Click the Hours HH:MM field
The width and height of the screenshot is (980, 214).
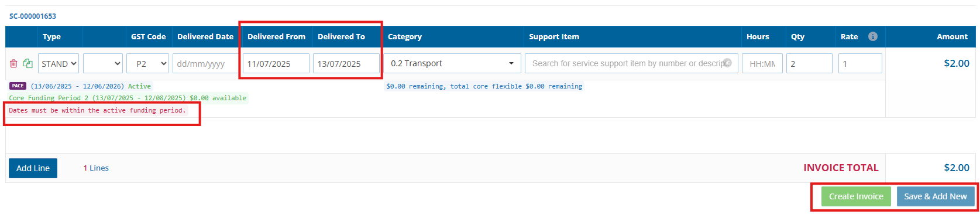(762, 63)
